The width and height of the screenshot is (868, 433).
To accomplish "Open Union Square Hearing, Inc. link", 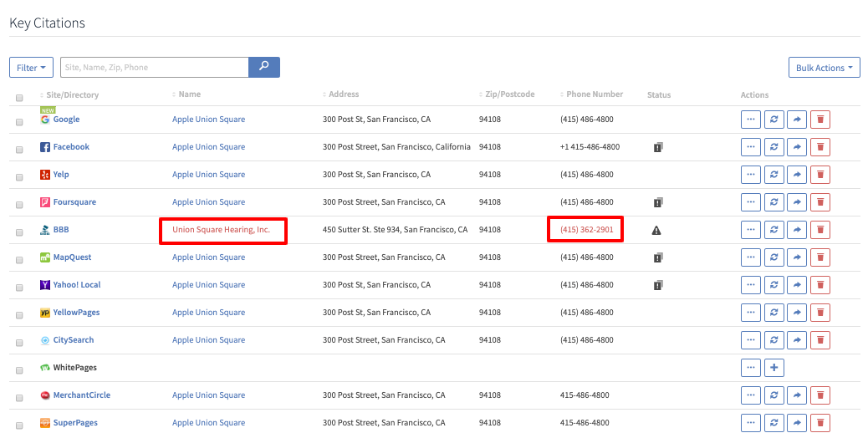I will coord(221,229).
